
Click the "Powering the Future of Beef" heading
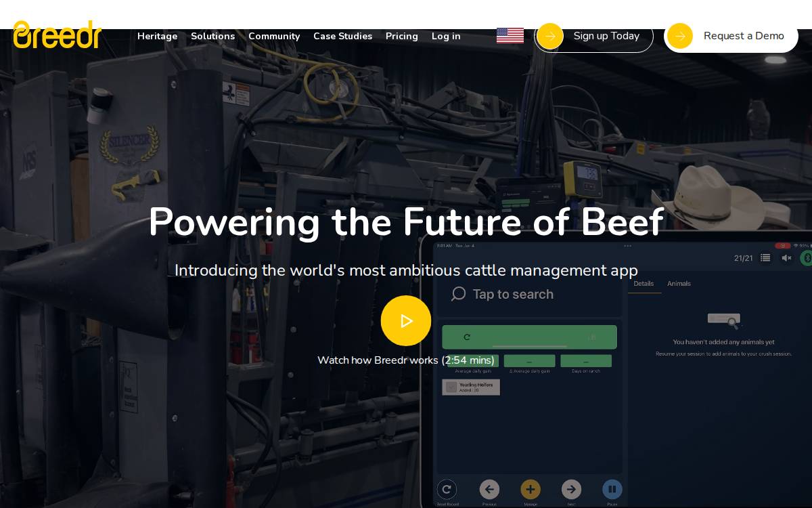pyautogui.click(x=406, y=222)
